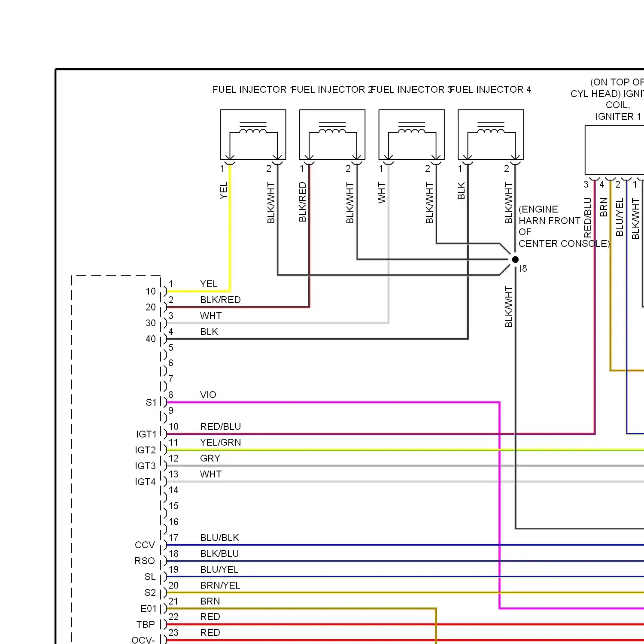
Task: Click the IGNITER 1 label
Action: tap(618, 116)
